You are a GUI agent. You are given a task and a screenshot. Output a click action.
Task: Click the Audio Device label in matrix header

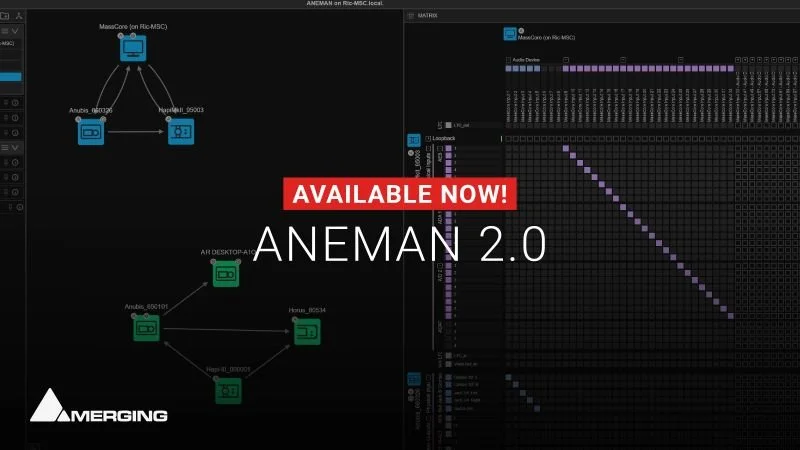(526, 60)
